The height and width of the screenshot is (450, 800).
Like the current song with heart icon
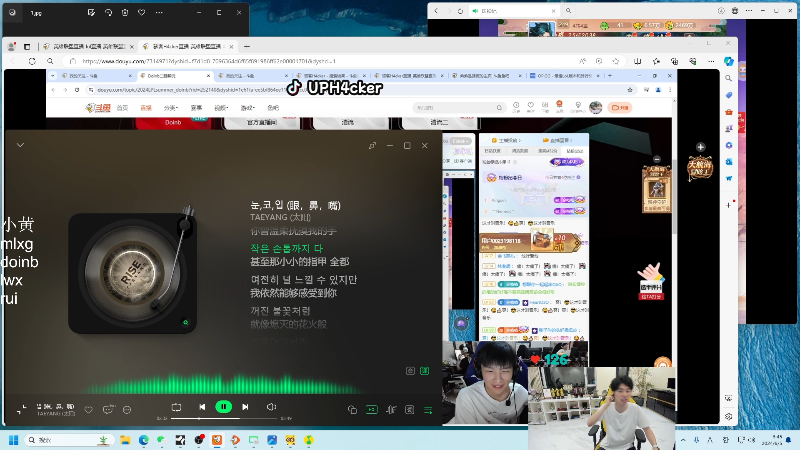(x=88, y=409)
